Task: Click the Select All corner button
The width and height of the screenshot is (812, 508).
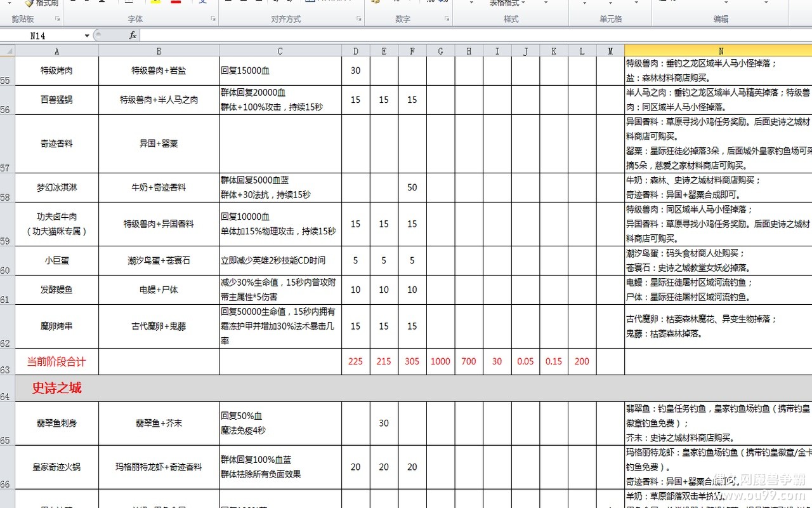Action: [7, 51]
